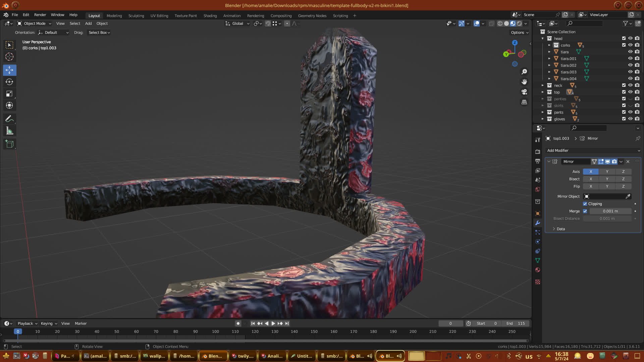Viewport: 644px width, 362px height.
Task: Expand the neck collection
Action: click(542, 85)
